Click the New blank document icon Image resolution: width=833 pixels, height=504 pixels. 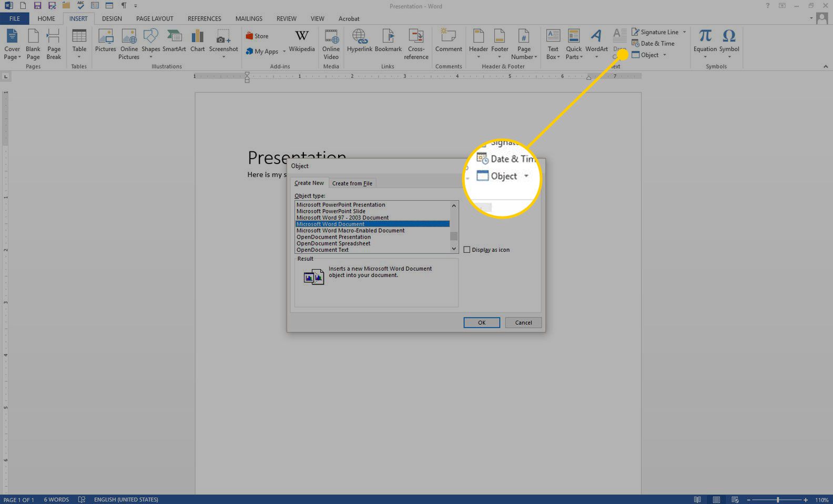point(23,6)
